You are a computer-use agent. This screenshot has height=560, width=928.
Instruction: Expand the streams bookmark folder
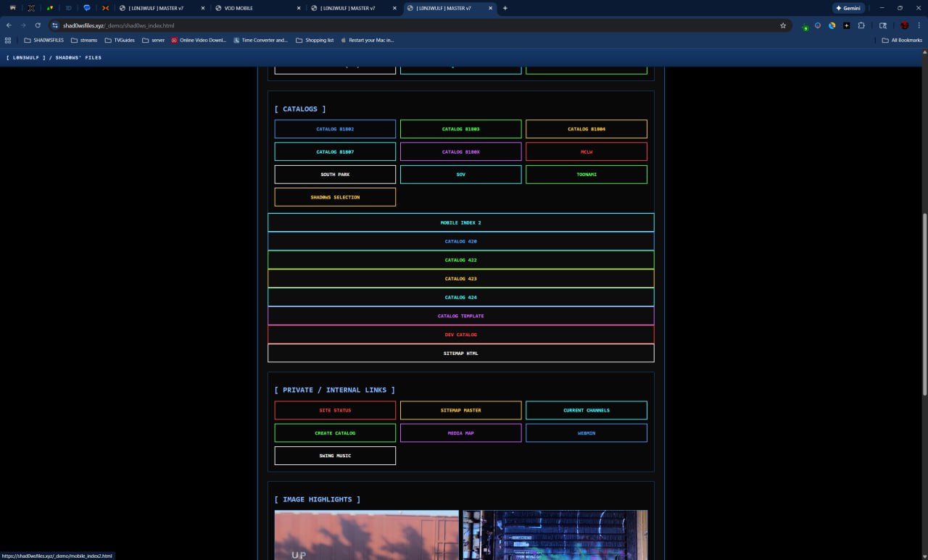tap(83, 41)
